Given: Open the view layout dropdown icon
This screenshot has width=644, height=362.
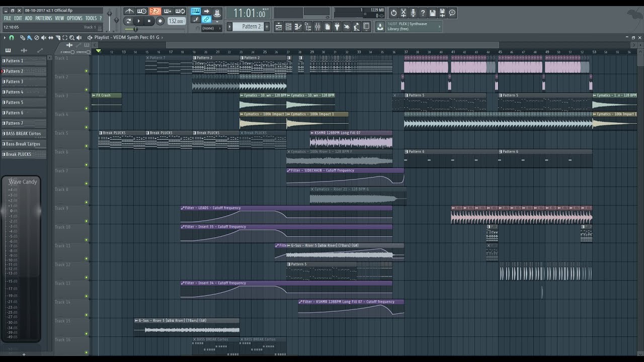Looking at the screenshot, I should (x=366, y=27).
